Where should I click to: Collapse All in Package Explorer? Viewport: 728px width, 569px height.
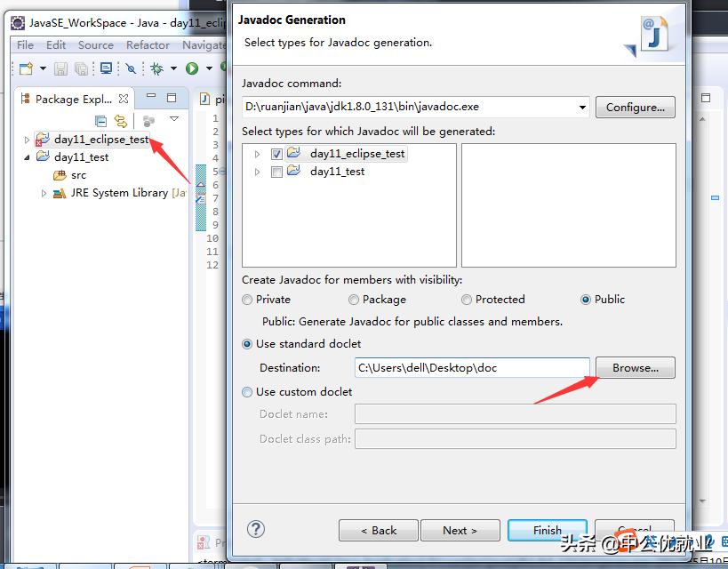click(100, 121)
